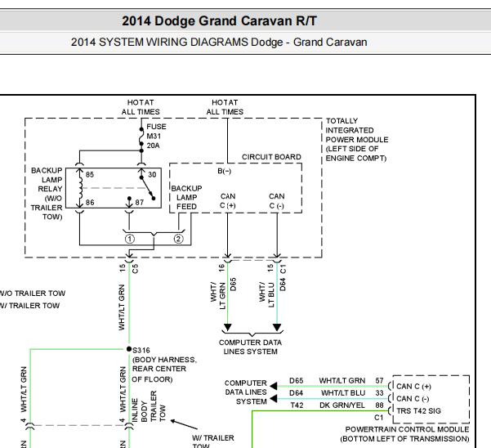Click relay terminal number 30
This screenshot has width=491, height=448.
152,174
